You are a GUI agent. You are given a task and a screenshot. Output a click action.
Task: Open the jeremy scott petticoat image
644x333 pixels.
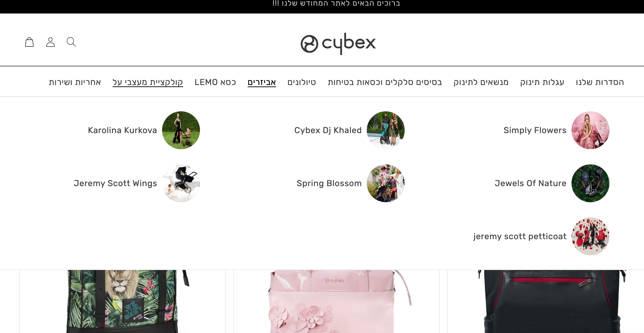pos(590,236)
